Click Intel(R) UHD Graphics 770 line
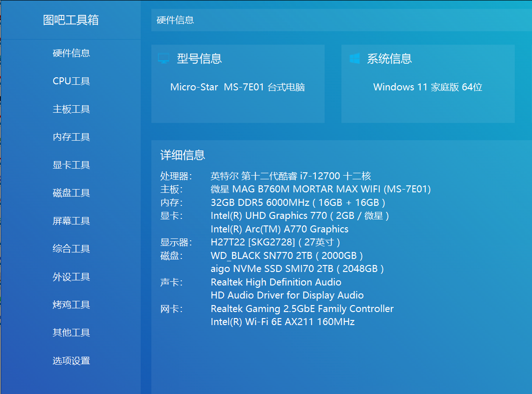 point(300,216)
